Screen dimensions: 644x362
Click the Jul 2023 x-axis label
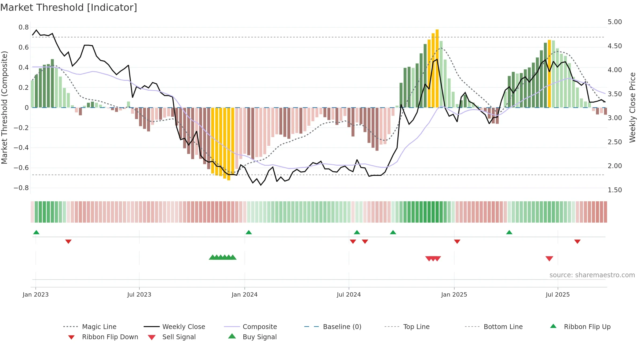(x=139, y=294)
